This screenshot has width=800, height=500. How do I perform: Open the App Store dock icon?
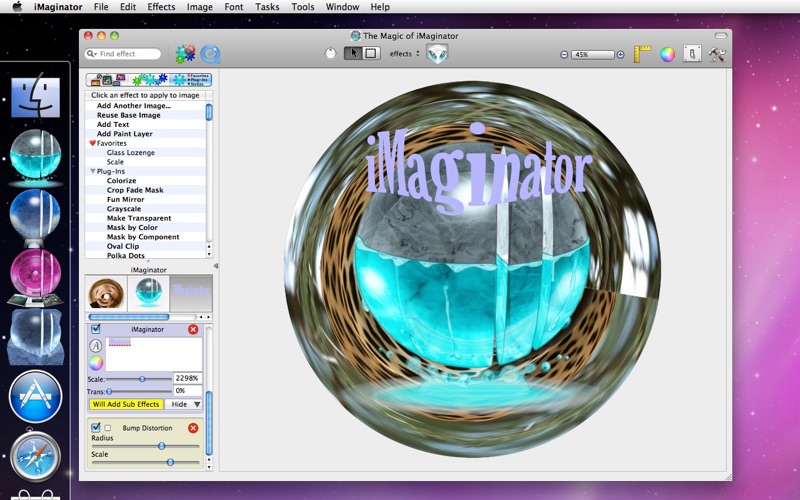[x=35, y=397]
